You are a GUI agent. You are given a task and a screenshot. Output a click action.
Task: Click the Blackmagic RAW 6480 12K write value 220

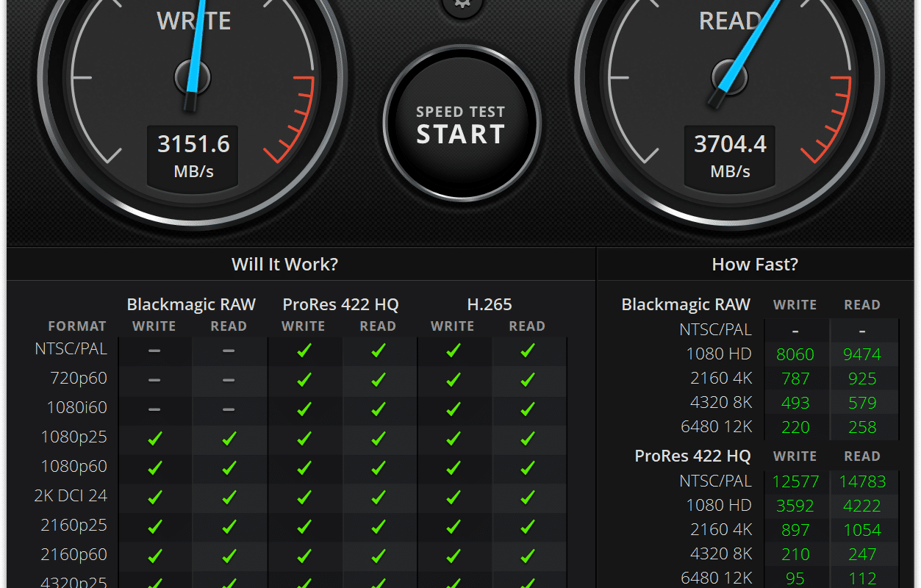point(795,427)
